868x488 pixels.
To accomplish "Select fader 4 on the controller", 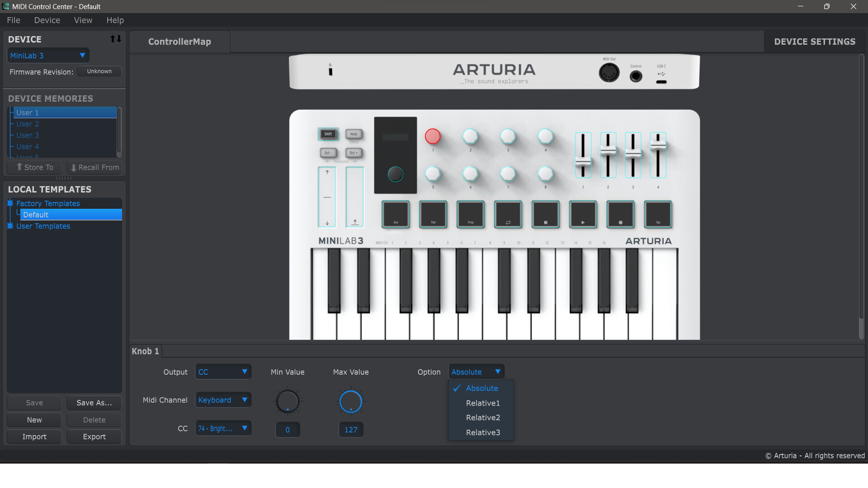I will pyautogui.click(x=658, y=155).
